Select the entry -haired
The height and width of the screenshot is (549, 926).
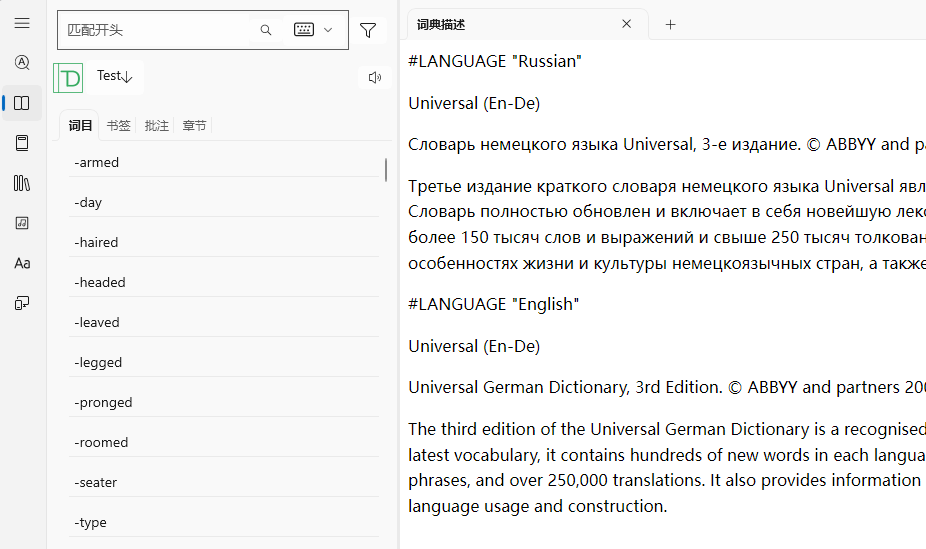tap(224, 243)
